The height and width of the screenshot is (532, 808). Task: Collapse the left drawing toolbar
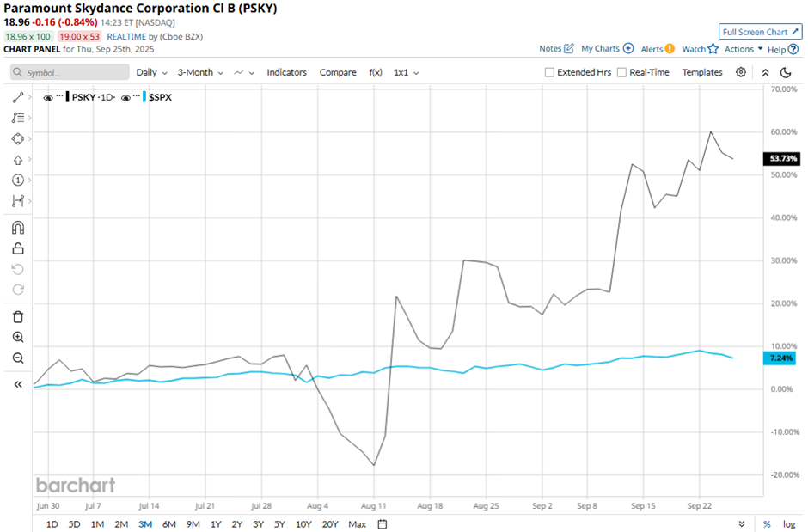(x=18, y=384)
